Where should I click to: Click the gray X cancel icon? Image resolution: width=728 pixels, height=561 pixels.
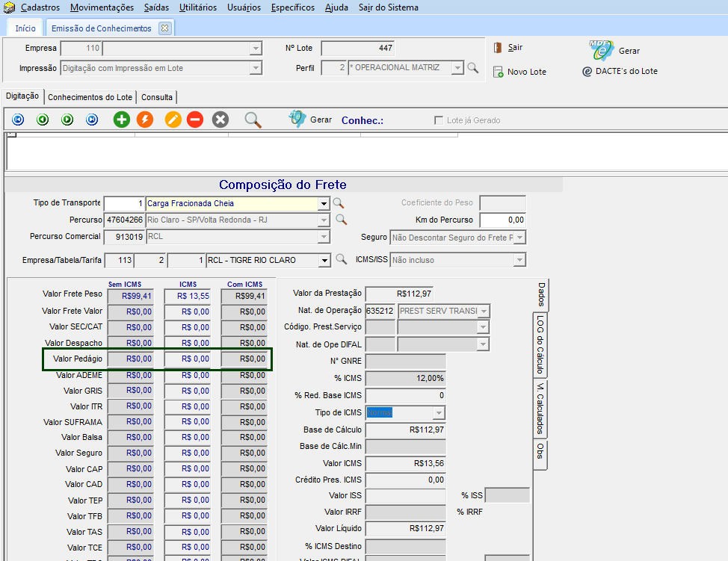[220, 120]
